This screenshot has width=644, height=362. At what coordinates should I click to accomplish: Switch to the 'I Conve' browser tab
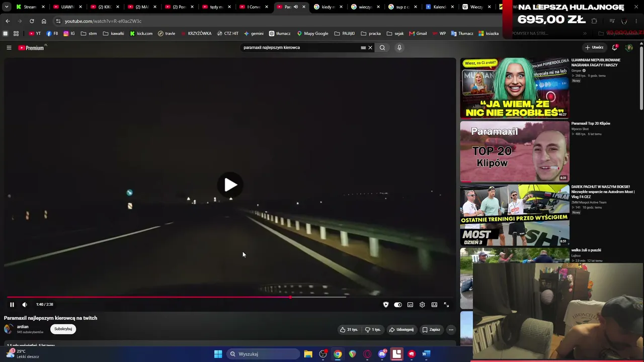(x=254, y=7)
